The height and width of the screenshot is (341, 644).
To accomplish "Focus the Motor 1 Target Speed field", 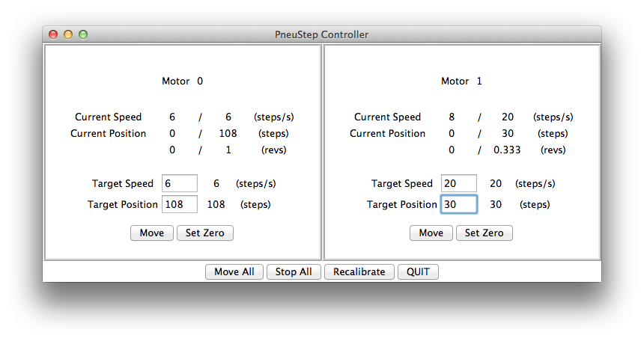I will pyautogui.click(x=459, y=183).
